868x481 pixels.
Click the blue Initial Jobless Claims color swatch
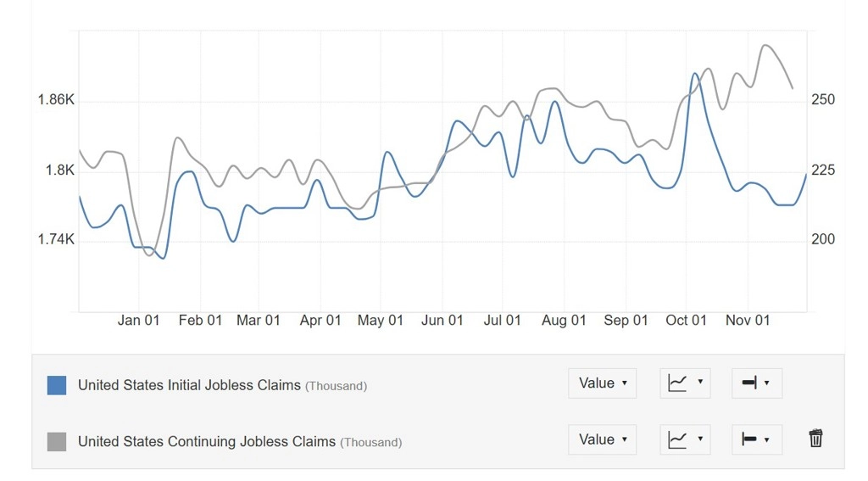(x=57, y=385)
